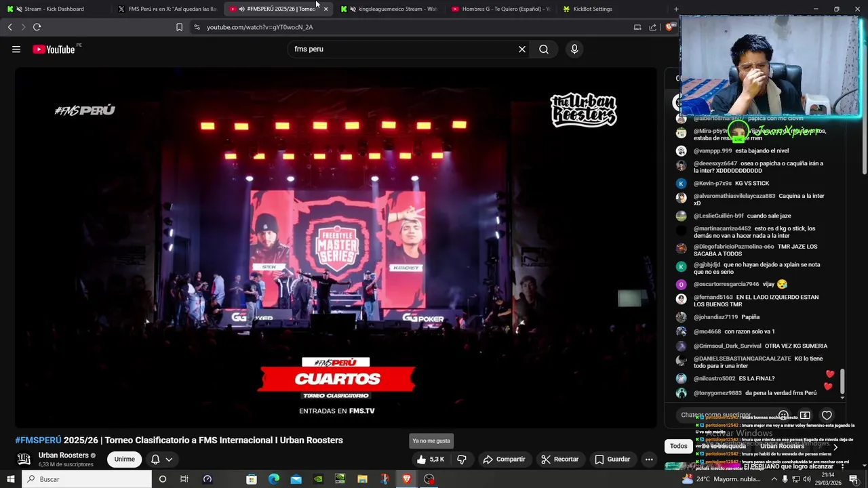
Task: Open the chat emoji picker
Action: 783,415
